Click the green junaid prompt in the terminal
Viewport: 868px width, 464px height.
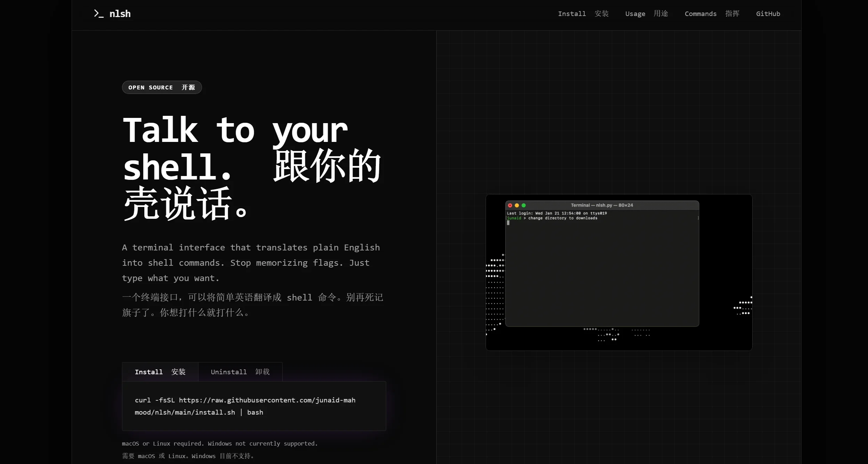tap(514, 218)
